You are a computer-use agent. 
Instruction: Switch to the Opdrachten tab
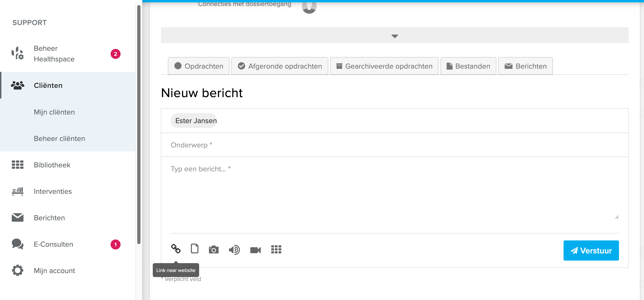point(199,66)
